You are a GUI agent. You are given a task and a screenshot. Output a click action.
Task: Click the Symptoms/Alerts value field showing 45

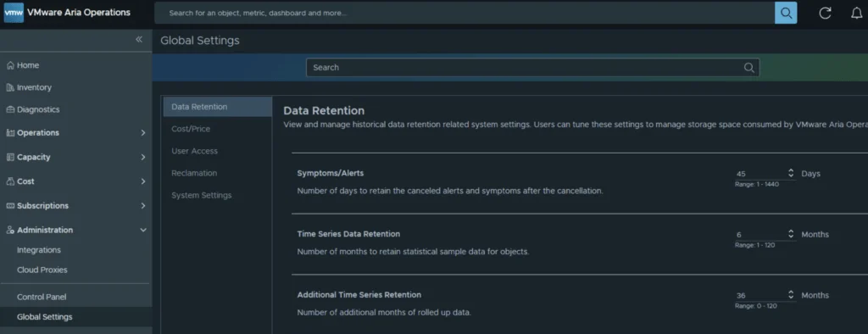click(760, 174)
